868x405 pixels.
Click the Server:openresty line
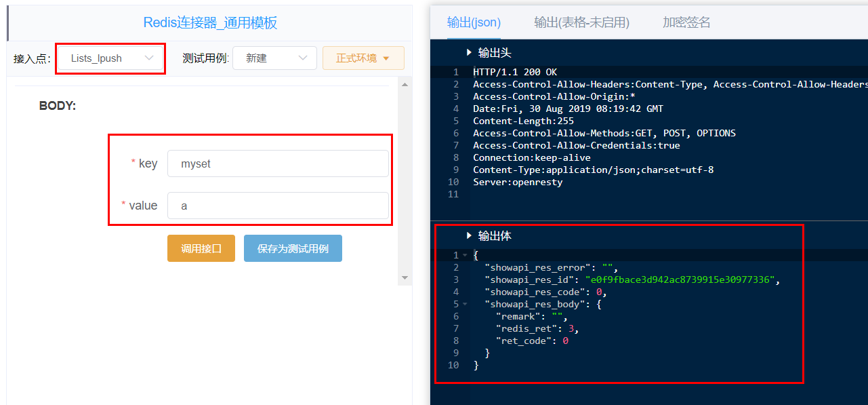pos(518,182)
